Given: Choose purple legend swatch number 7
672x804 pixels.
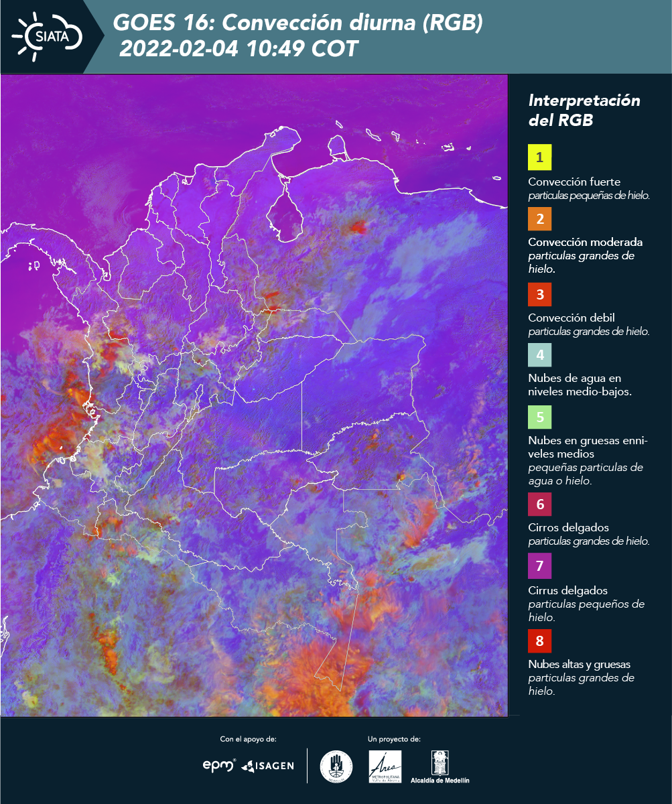Looking at the screenshot, I should (x=539, y=566).
